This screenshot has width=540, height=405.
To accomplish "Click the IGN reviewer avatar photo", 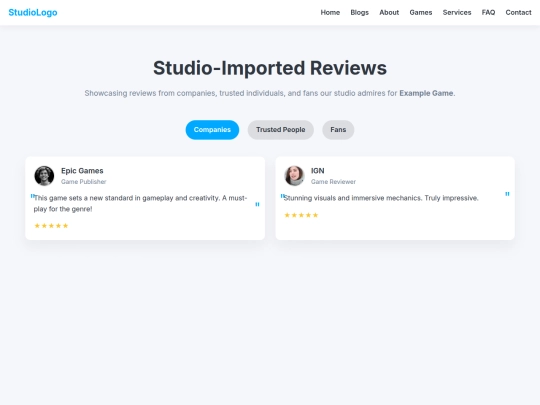I will coord(294,176).
